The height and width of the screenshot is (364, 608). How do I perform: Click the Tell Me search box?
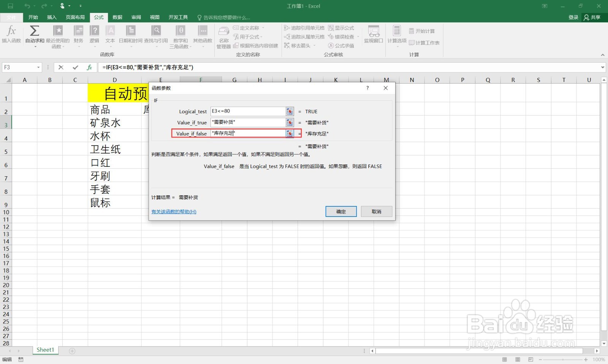tap(224, 17)
